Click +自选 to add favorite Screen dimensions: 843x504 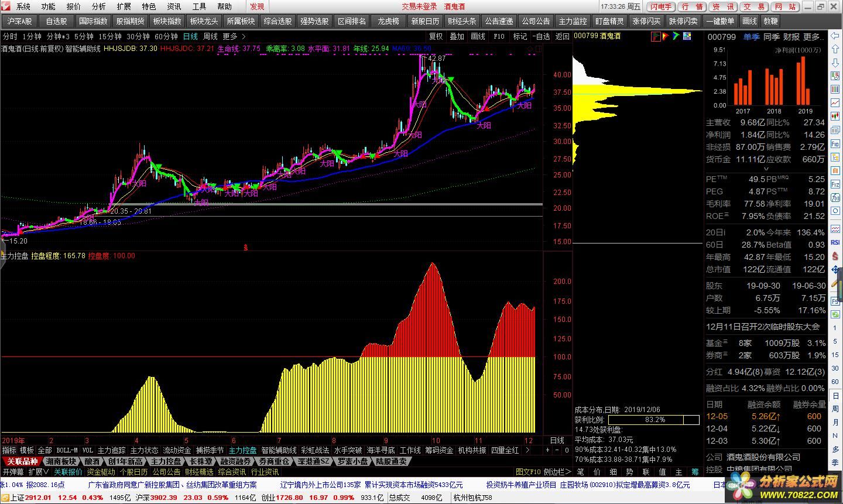(541, 36)
